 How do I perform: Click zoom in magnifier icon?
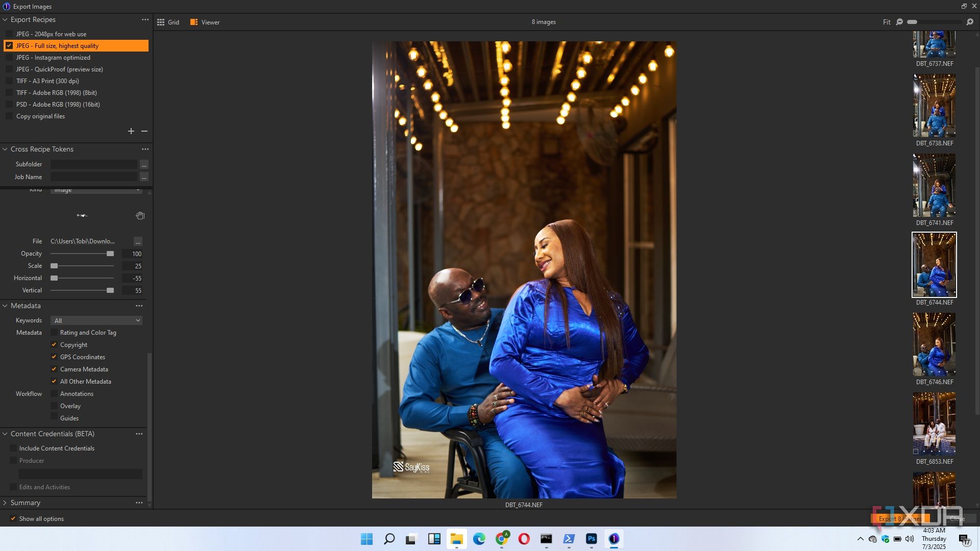tap(970, 22)
